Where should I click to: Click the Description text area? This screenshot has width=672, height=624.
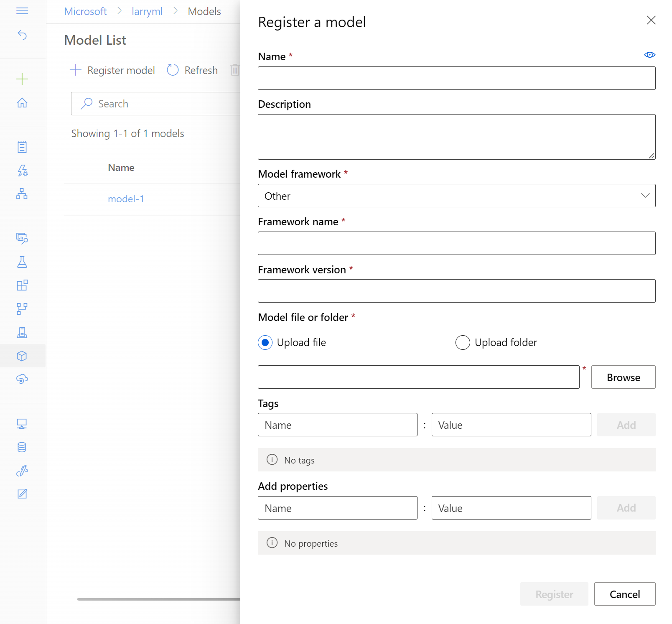[456, 137]
